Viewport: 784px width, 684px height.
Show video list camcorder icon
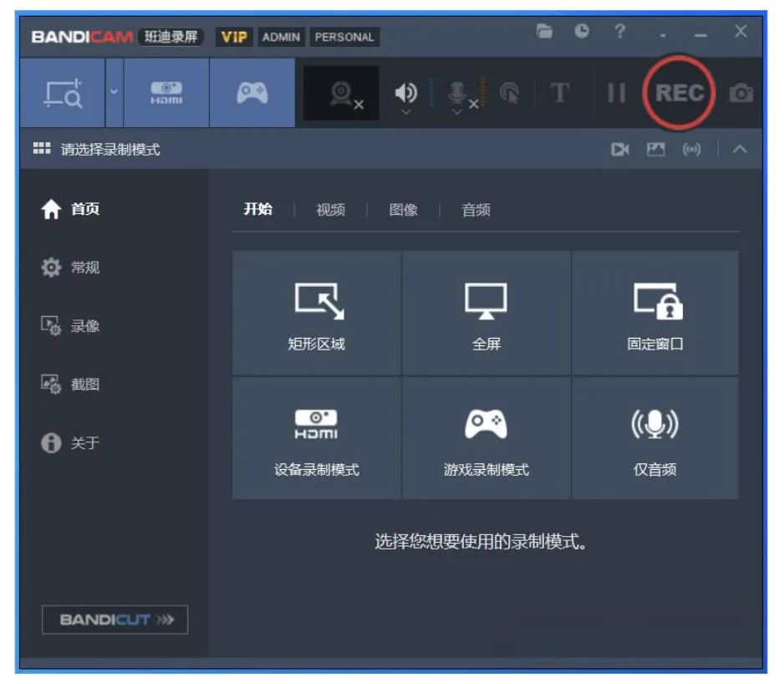coord(620,149)
